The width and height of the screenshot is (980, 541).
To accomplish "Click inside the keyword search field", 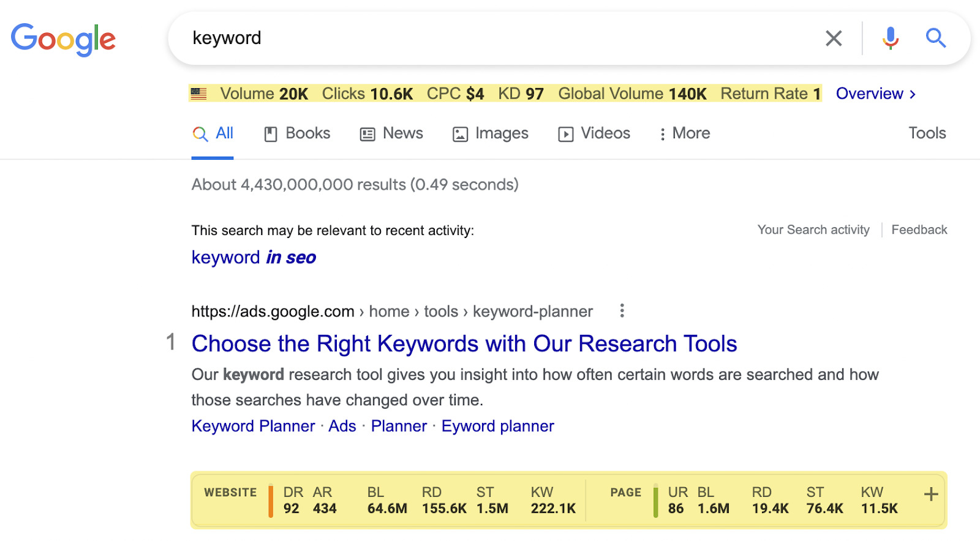I will [x=502, y=38].
